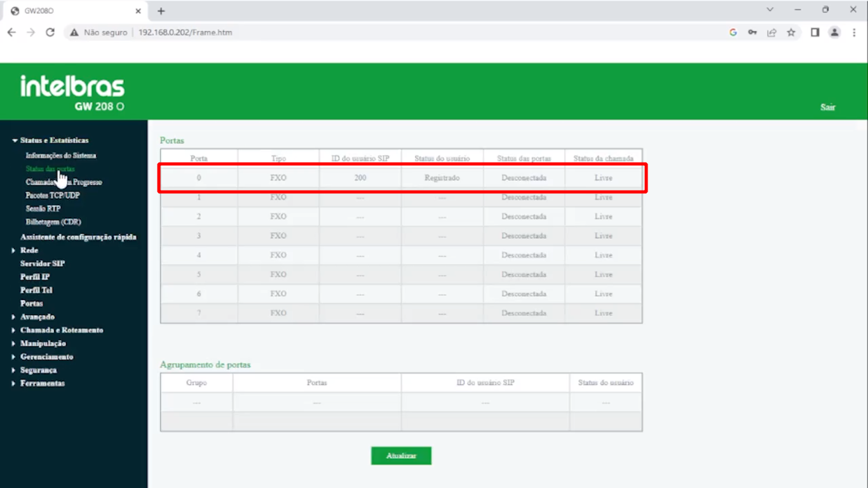The height and width of the screenshot is (488, 868).
Task: Click the share page icon
Action: [x=771, y=32]
